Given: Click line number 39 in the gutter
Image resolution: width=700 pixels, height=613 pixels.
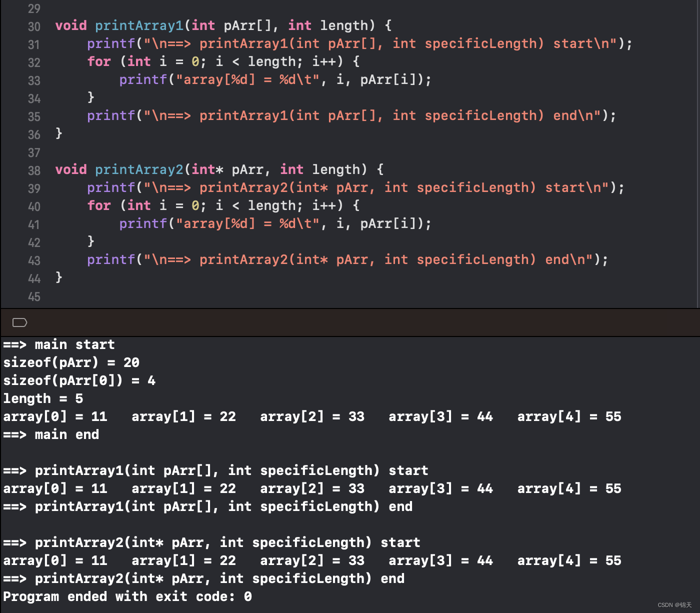Looking at the screenshot, I should point(34,188).
